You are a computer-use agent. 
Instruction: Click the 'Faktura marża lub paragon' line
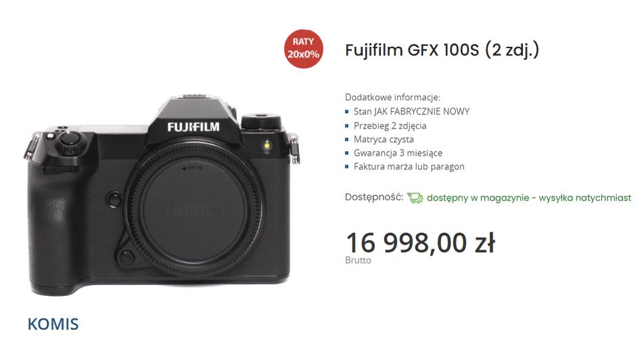[409, 167]
